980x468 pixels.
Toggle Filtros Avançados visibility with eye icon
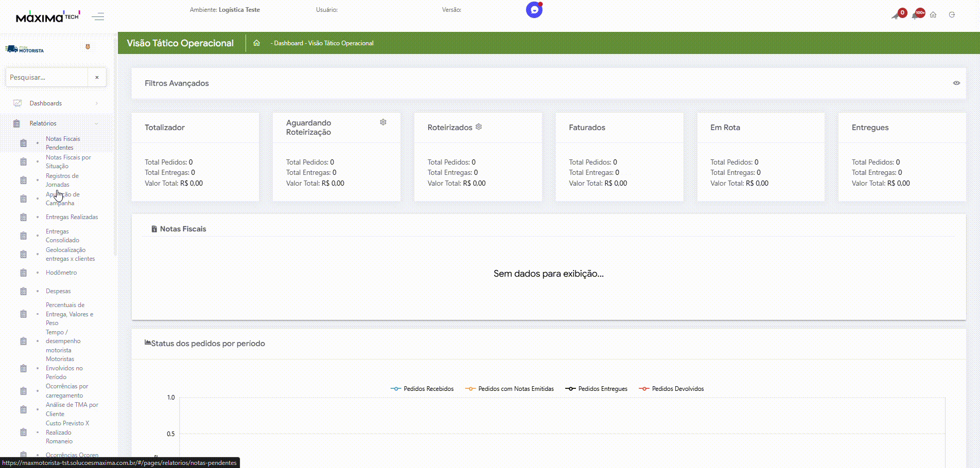point(956,83)
